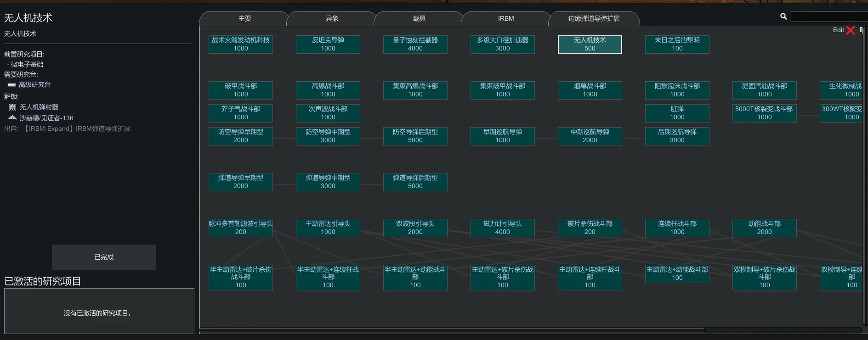Image resolution: width=868 pixels, height=340 pixels.
Task: Open the 异象 research tab
Action: point(332,19)
